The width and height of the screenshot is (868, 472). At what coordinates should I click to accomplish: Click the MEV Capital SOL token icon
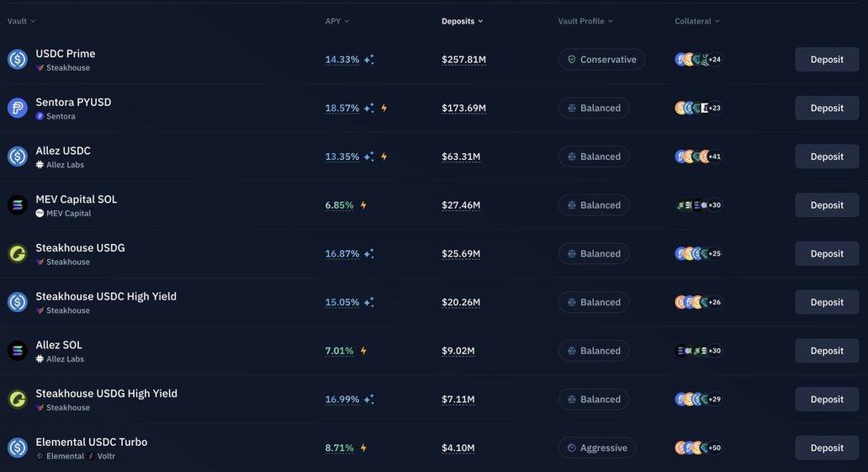coord(17,205)
